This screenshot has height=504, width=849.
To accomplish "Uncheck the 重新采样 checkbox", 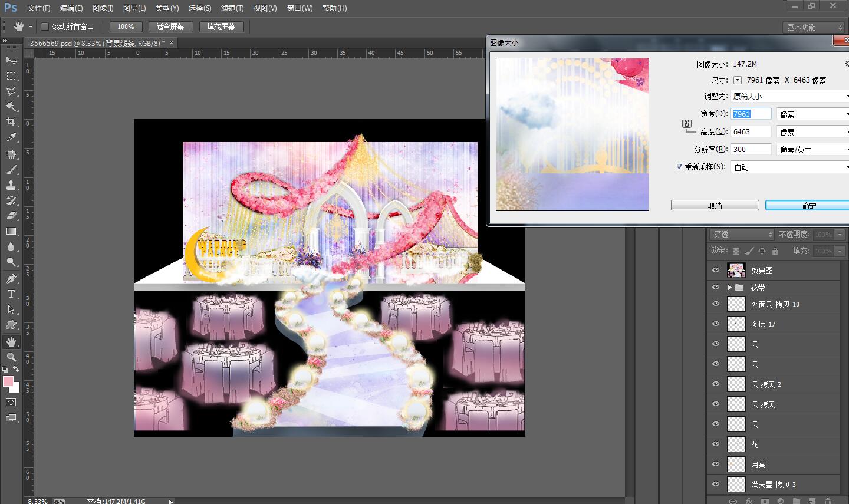I will [x=679, y=167].
